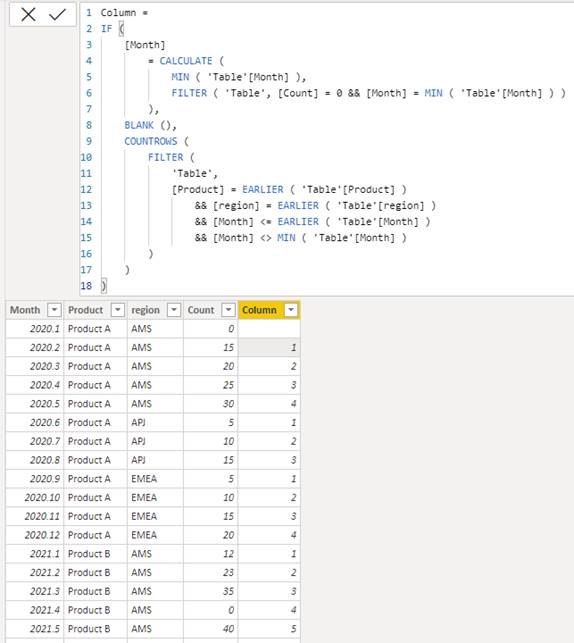The image size is (574, 643).
Task: Click the region cell AMS in row 2021.2
Action: (155, 572)
